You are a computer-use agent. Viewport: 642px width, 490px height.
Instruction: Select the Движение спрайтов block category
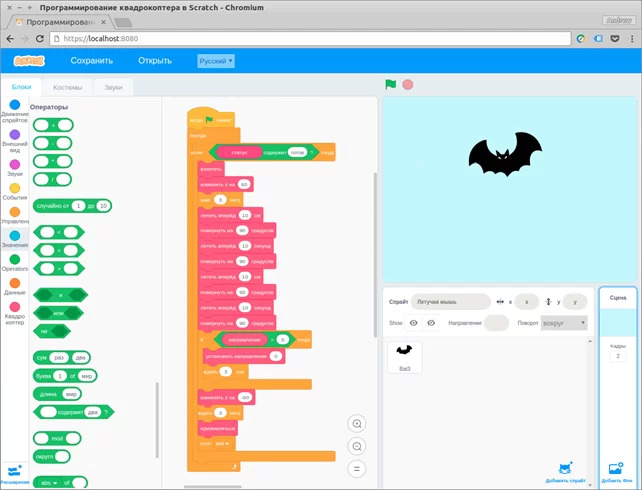[14, 110]
